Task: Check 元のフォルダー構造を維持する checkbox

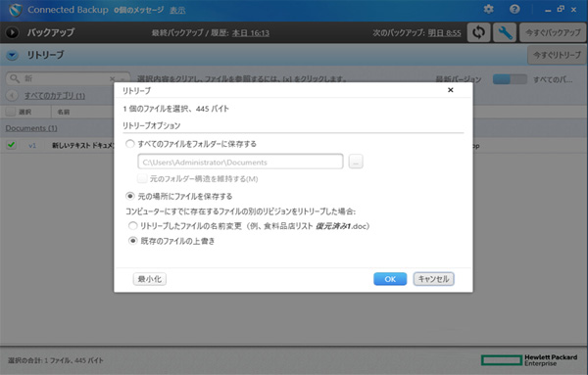Action: click(142, 179)
